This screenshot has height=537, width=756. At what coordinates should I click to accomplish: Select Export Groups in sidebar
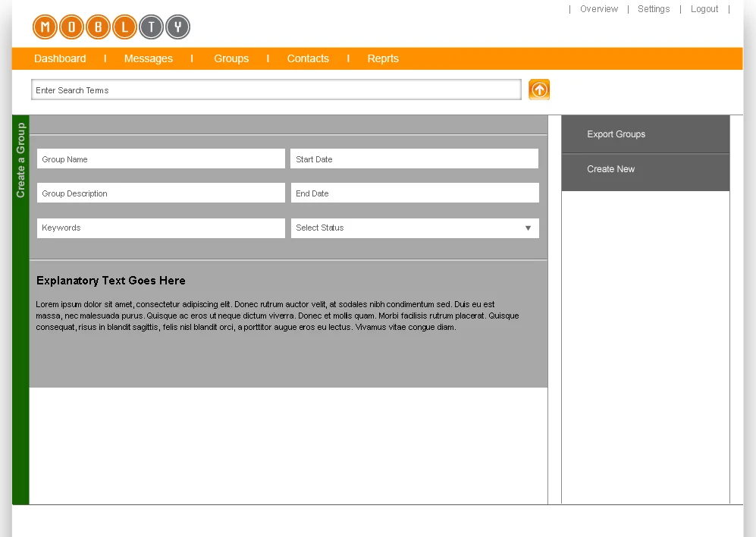[645, 134]
